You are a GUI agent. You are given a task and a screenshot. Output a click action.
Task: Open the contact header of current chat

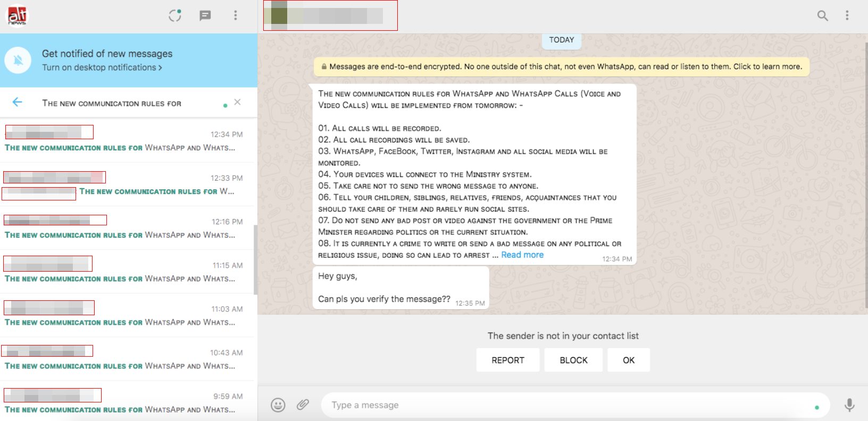[x=330, y=15]
